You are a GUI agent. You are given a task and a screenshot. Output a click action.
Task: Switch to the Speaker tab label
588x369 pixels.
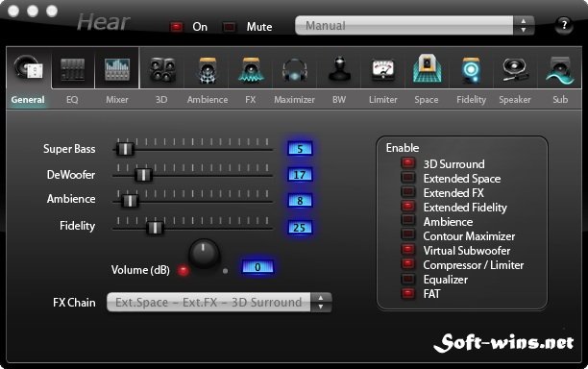pyautogui.click(x=515, y=100)
